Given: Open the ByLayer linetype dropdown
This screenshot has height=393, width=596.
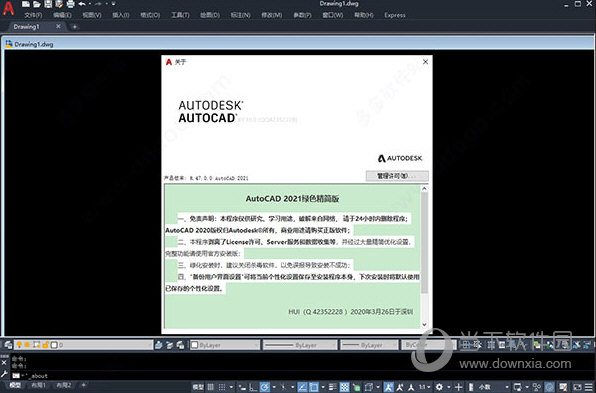Looking at the screenshot, I should 300,345.
